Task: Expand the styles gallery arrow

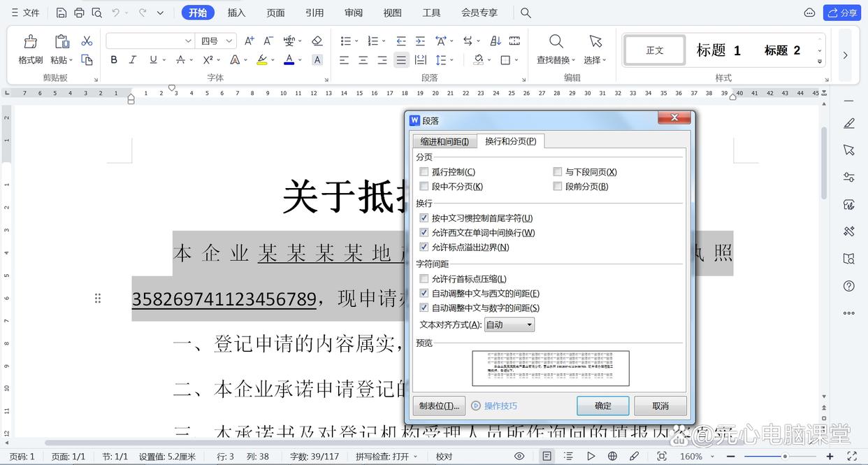Action: [x=820, y=62]
